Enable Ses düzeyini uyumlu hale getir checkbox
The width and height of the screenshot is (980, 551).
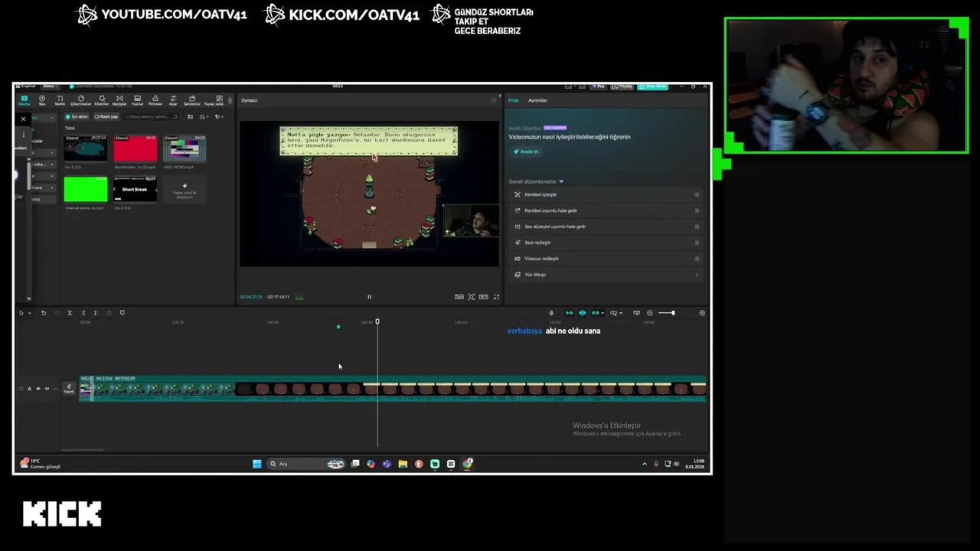(x=697, y=227)
